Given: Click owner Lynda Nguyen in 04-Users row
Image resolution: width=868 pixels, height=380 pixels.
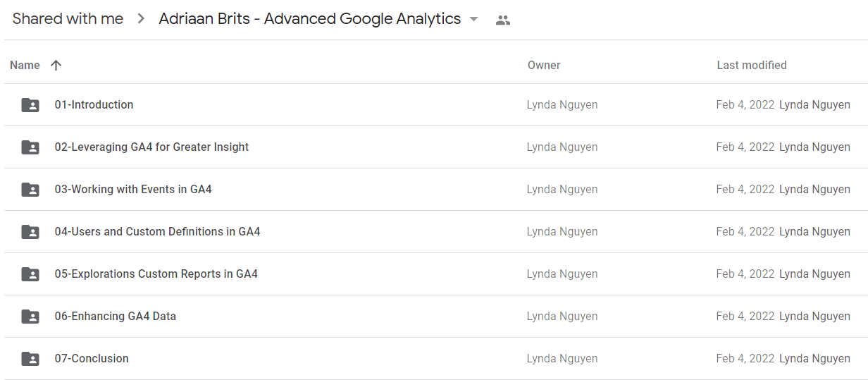Looking at the screenshot, I should pos(562,231).
